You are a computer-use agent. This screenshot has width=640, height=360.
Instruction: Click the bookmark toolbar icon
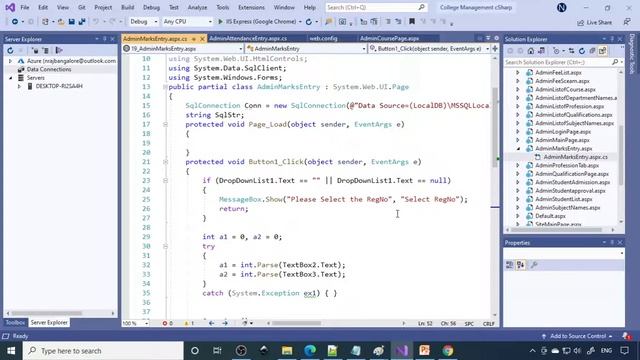(x=412, y=22)
